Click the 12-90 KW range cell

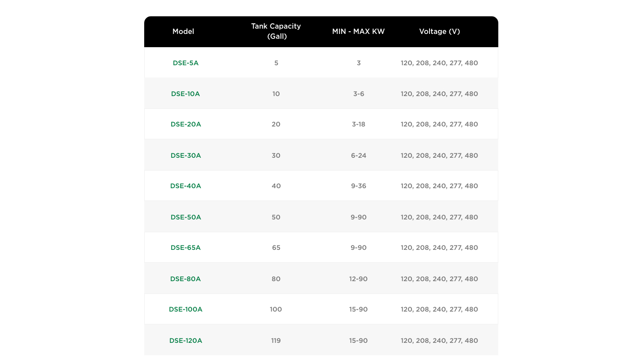click(x=359, y=279)
